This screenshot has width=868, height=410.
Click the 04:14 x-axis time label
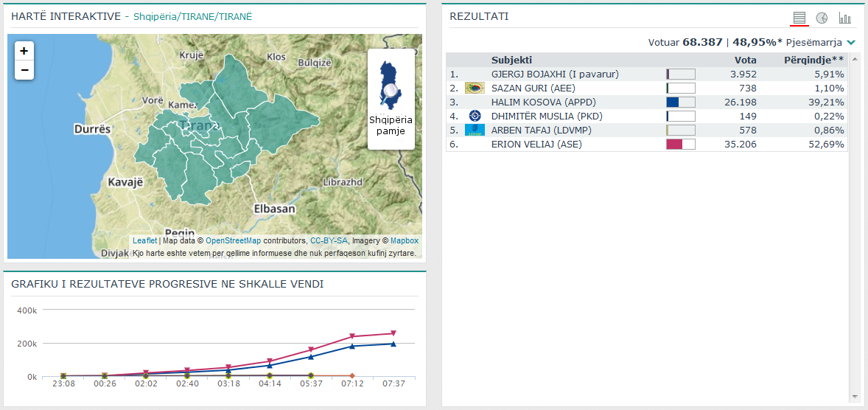270,383
